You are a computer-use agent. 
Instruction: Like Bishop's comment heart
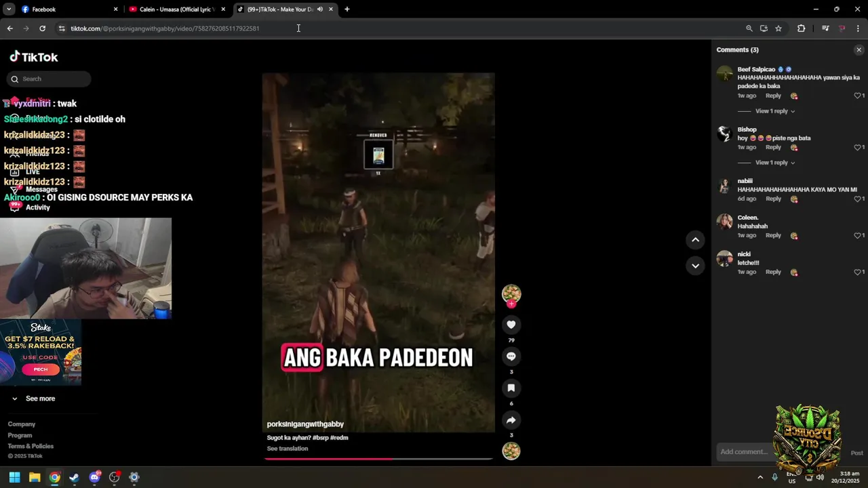tap(857, 147)
